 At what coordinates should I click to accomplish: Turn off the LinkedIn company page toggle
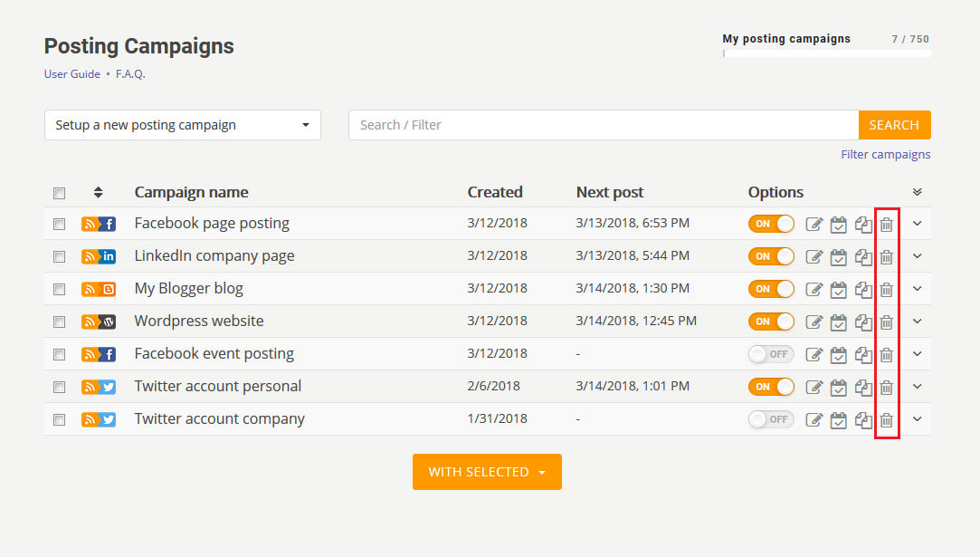point(771,256)
